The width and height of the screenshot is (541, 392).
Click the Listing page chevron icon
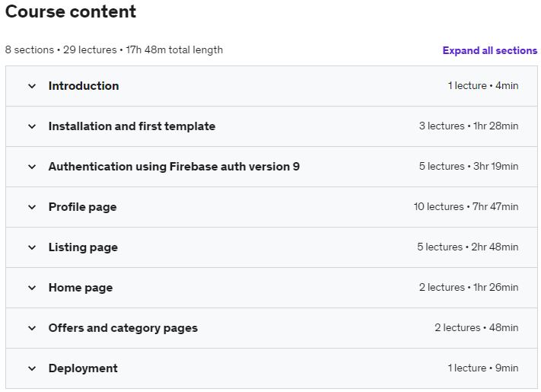(x=32, y=247)
